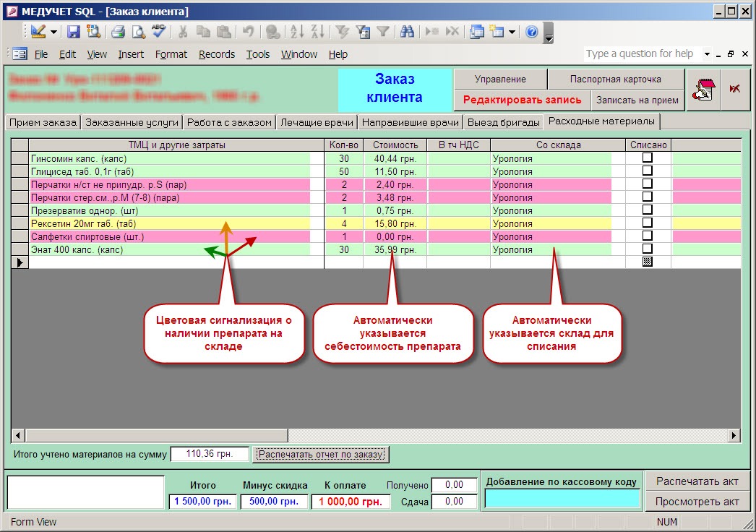
Task: Select the Рексетин 20мг таб. item cell
Action: (176, 224)
